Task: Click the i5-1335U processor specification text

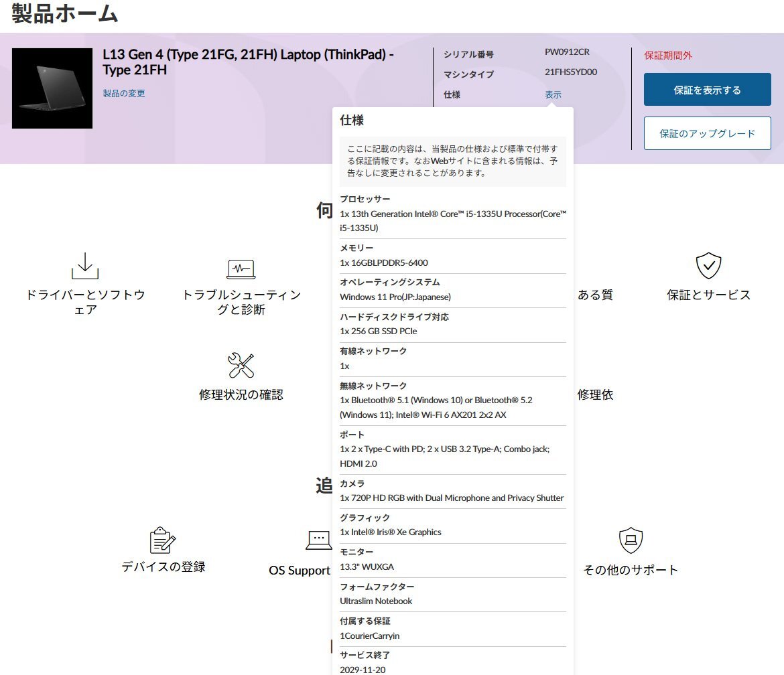Action: tap(453, 221)
